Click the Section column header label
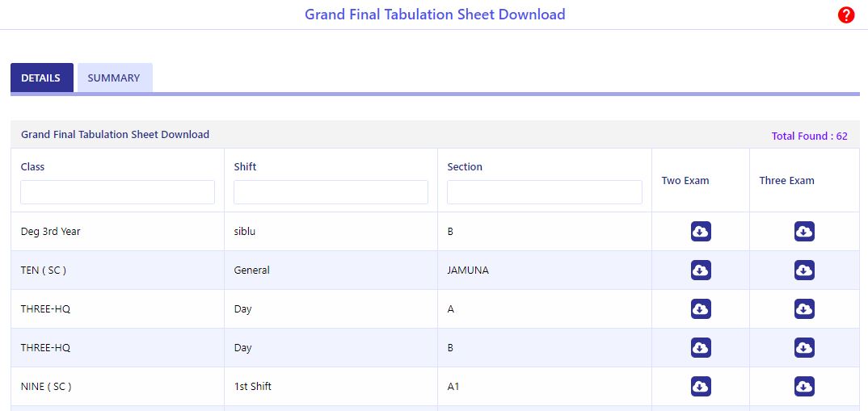 click(x=465, y=167)
